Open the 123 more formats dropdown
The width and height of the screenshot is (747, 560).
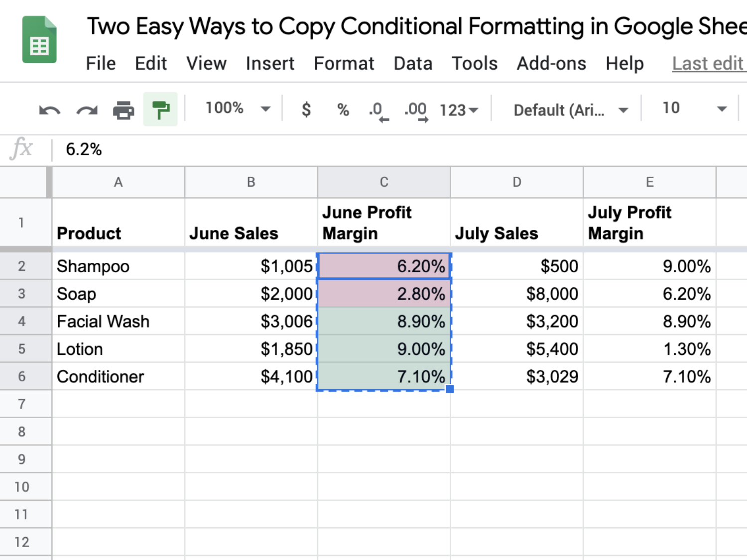(x=457, y=110)
